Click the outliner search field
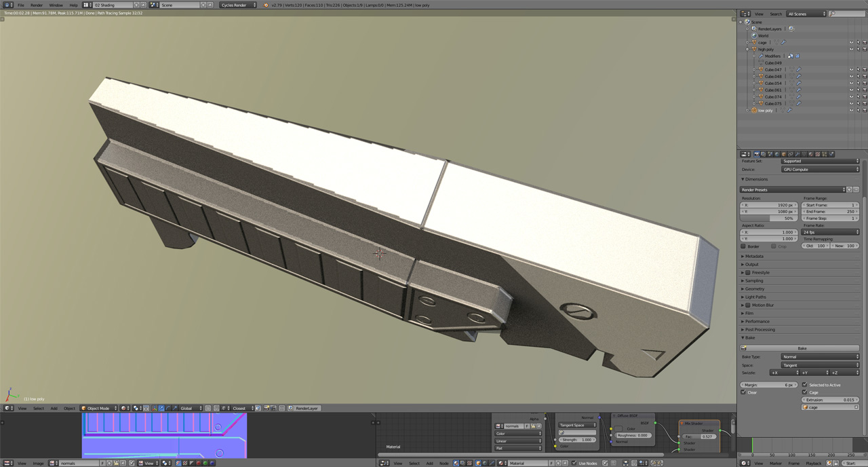 pos(845,13)
